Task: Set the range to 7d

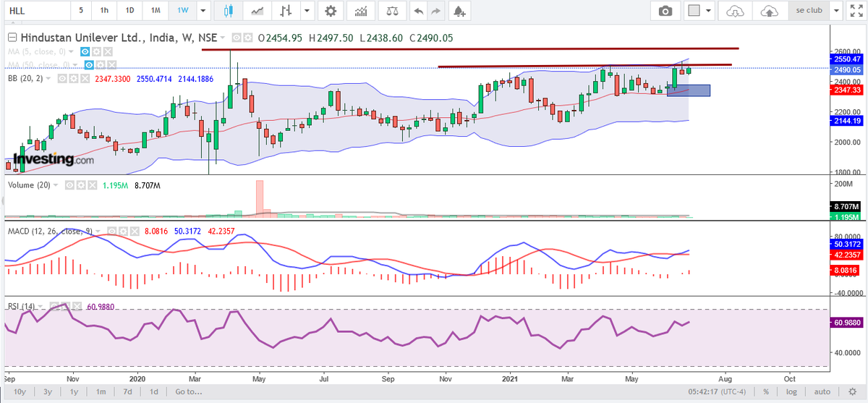Action: (127, 391)
